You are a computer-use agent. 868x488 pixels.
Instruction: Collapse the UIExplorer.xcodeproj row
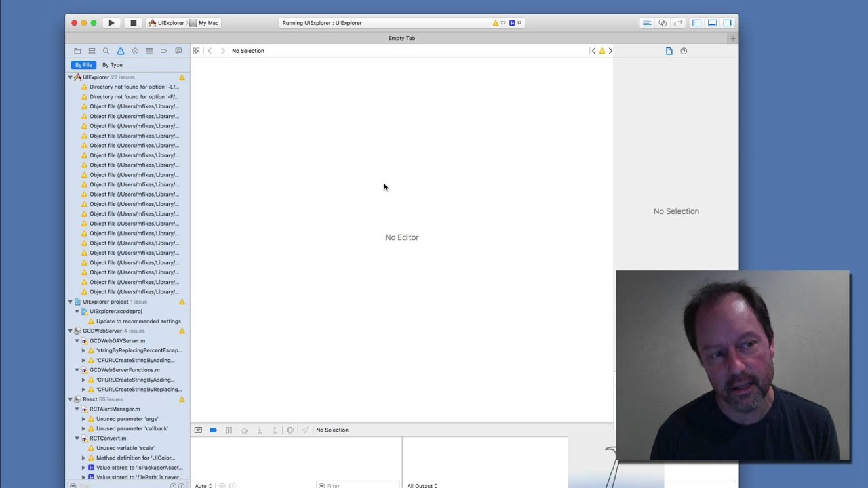(77, 312)
